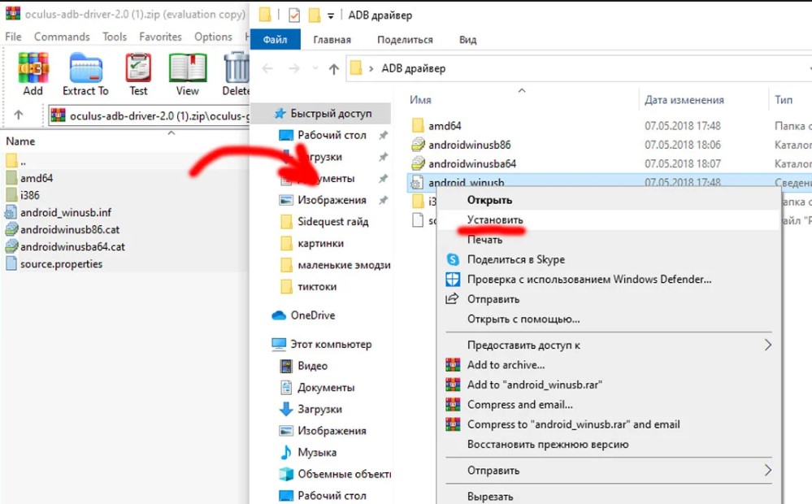
Task: Open the Файл tab in Explorer
Action: pos(275,39)
